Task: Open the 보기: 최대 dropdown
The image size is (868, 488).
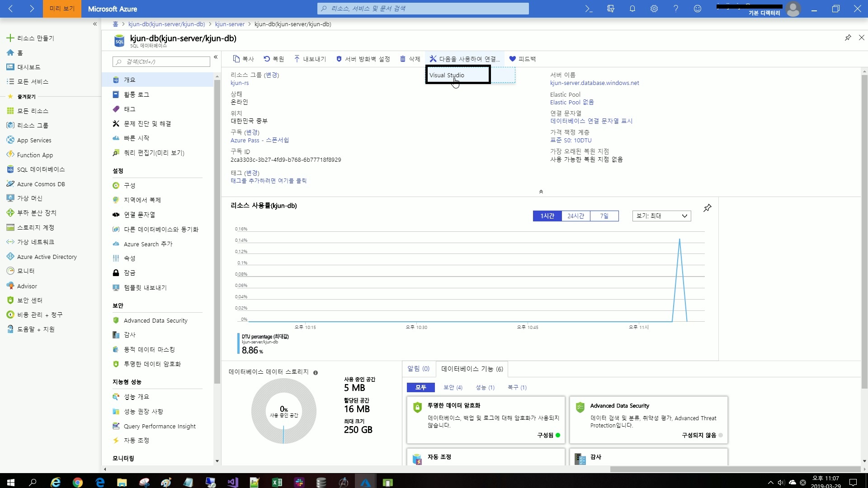Action: pos(661,216)
